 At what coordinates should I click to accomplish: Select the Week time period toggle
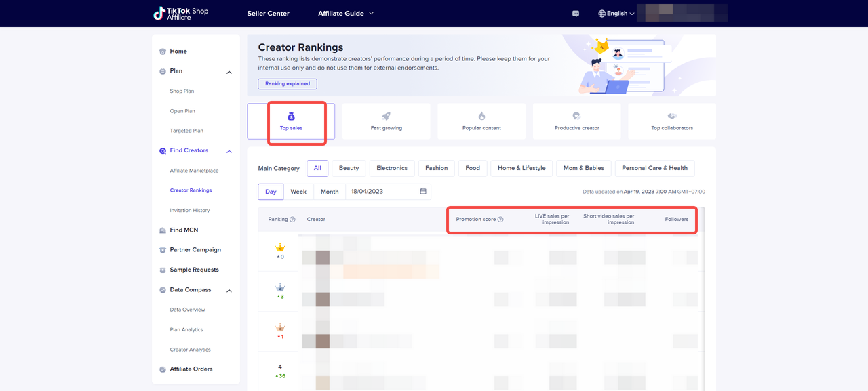coord(298,192)
